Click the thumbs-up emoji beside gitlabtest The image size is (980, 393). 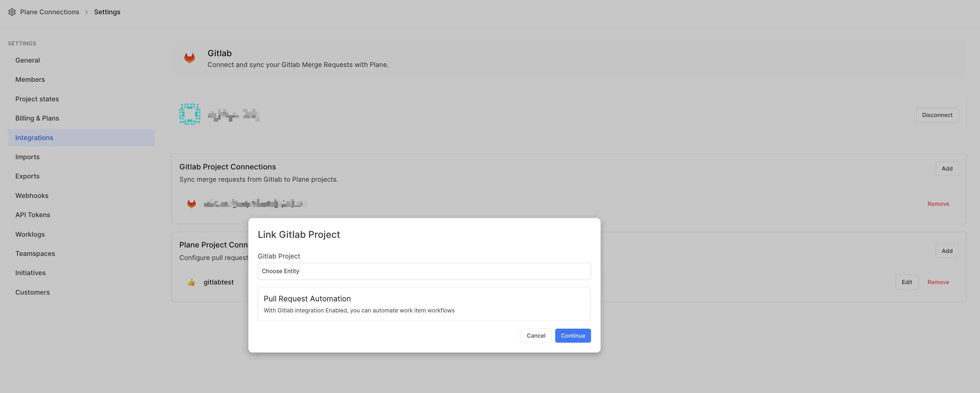(x=191, y=282)
